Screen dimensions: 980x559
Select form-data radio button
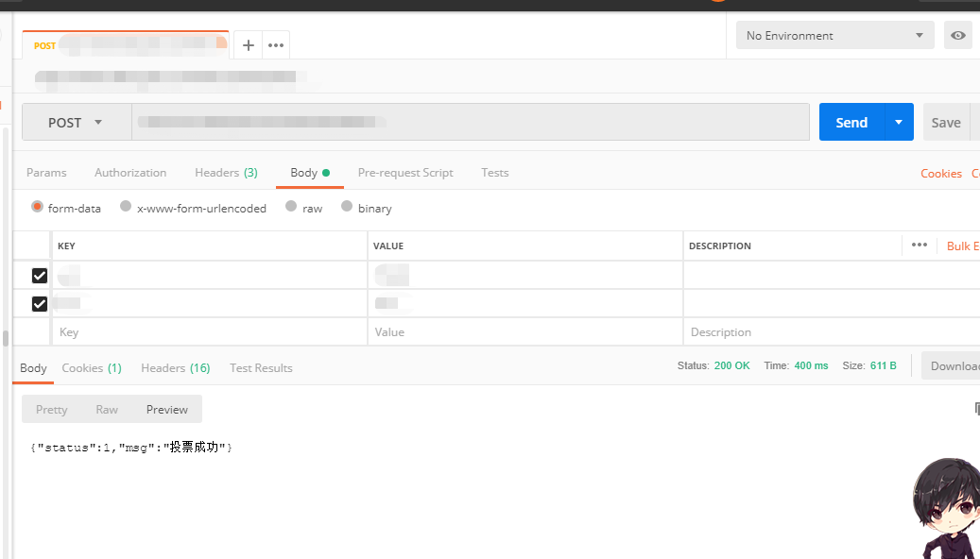38,207
